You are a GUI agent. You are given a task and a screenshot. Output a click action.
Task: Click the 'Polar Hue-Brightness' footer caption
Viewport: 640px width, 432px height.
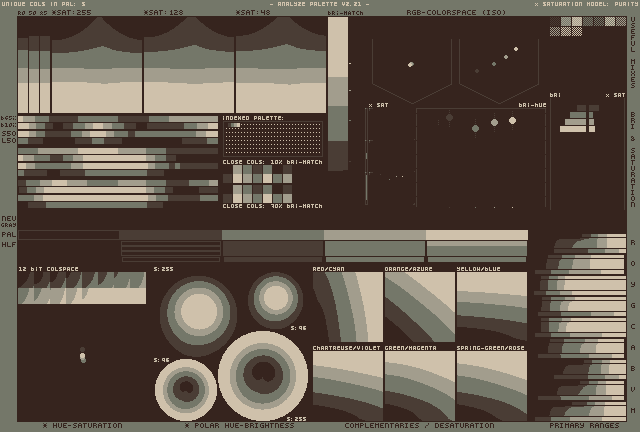tap(240, 425)
